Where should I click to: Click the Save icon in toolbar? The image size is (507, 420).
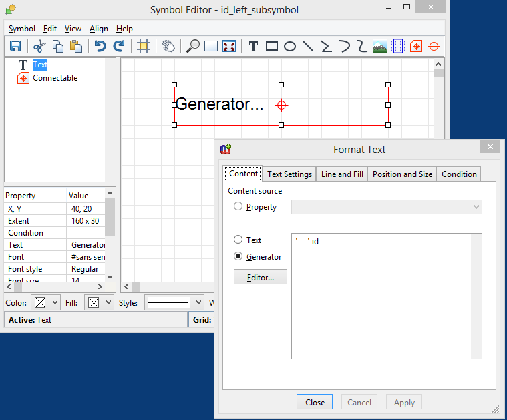tap(15, 46)
